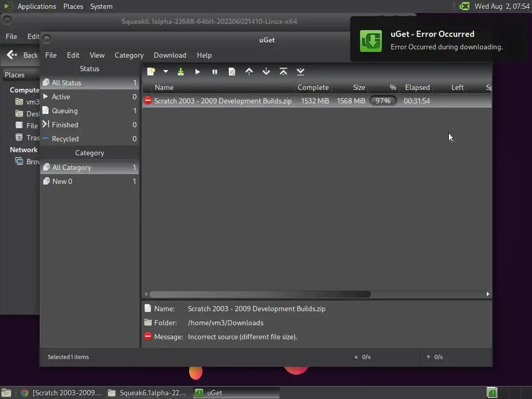Viewport: 532px width, 399px height.
Task: Click the 97% progress bar
Action: [x=383, y=101]
